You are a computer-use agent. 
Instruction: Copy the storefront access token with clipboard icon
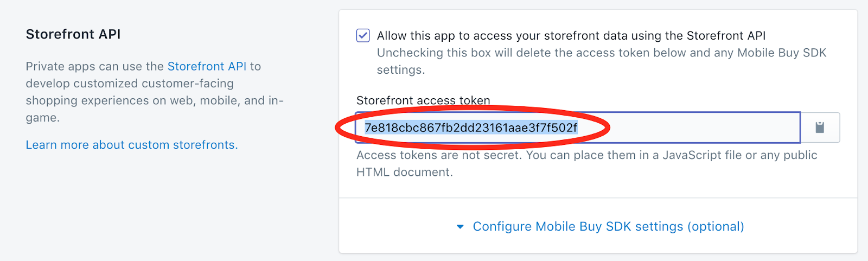tap(820, 128)
